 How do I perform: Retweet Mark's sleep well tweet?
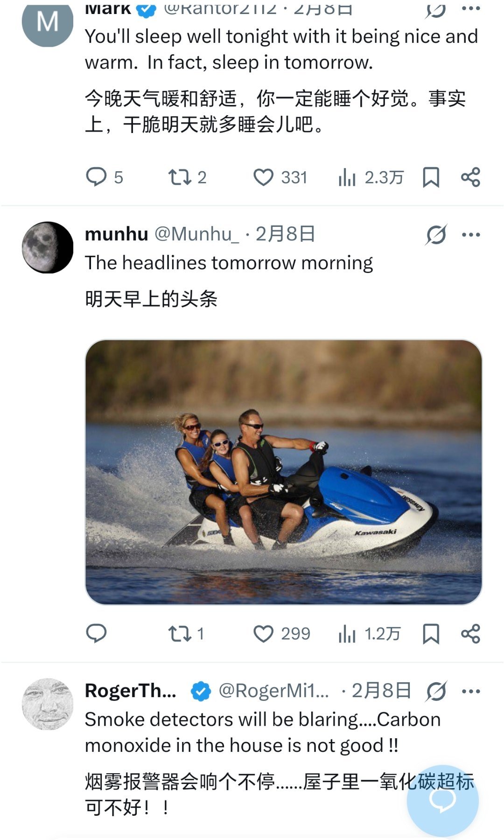coord(180,177)
